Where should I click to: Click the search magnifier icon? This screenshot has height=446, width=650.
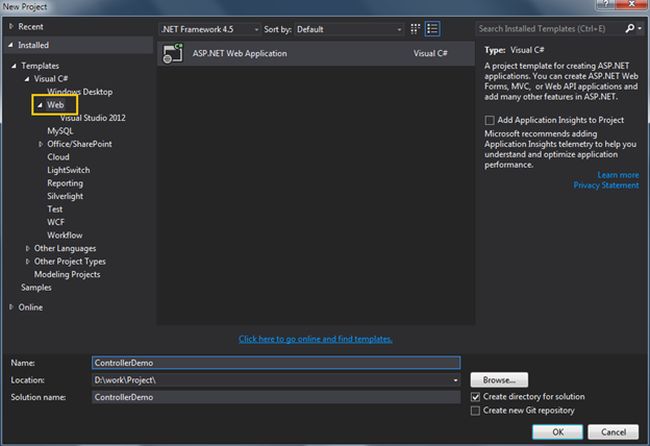[629, 28]
